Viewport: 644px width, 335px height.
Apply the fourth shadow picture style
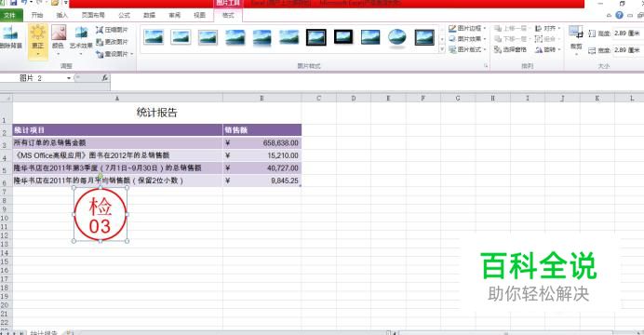[235, 37]
